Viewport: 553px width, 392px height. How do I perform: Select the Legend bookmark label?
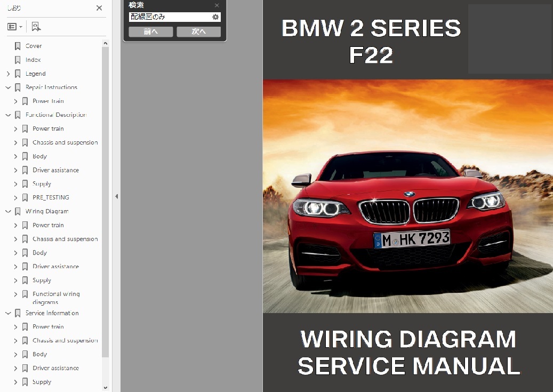tap(36, 74)
